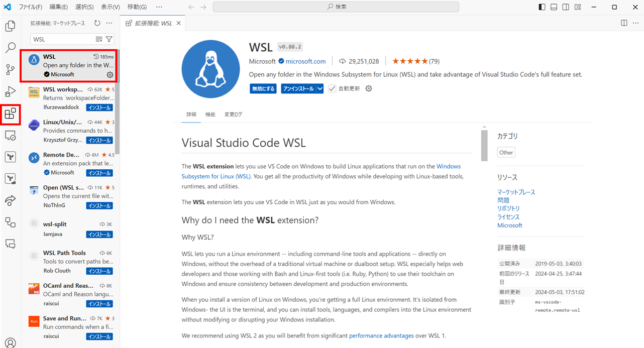Open the microsoft.com publisher link
644x348 pixels.
click(x=305, y=61)
